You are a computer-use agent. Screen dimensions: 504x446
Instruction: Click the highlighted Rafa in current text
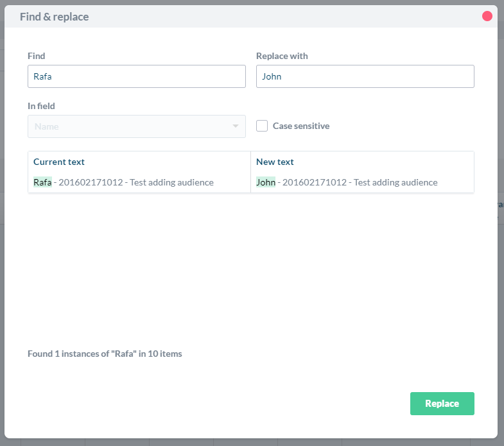(x=42, y=182)
